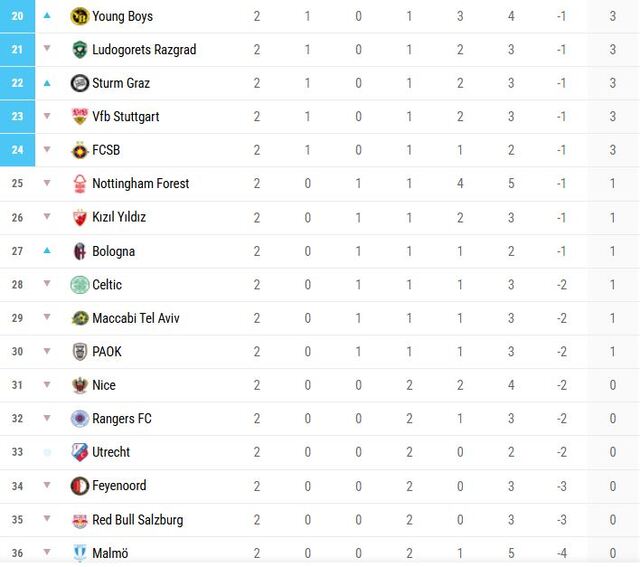This screenshot has width=640, height=567.
Task: Click the Rangers FC crest
Action: [x=80, y=419]
